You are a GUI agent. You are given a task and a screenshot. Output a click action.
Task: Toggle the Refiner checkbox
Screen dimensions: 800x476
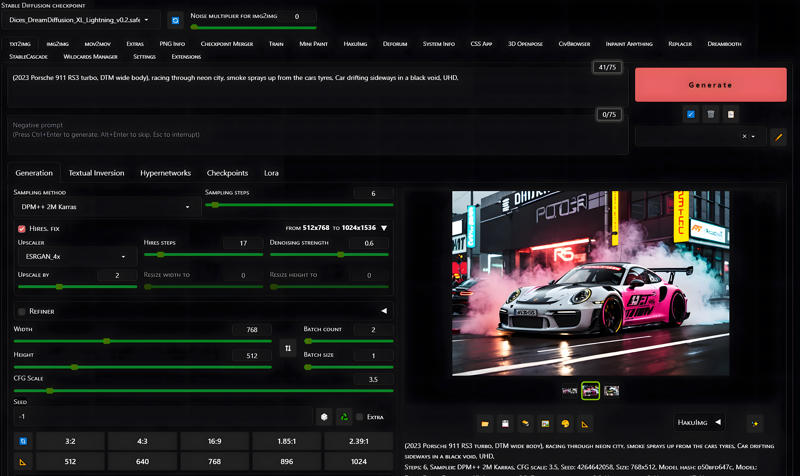tap(21, 311)
